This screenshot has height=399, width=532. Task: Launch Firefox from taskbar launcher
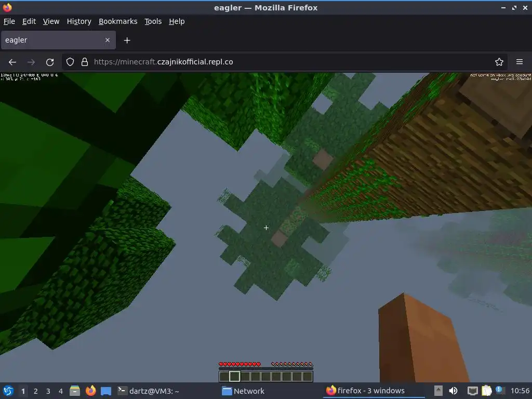tap(90, 391)
